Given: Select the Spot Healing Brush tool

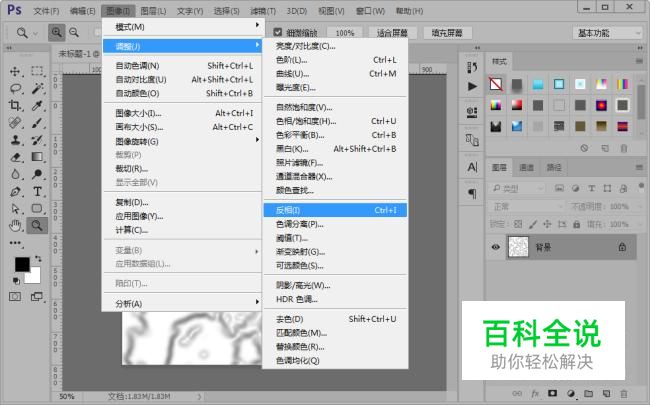Looking at the screenshot, I should [x=15, y=123].
